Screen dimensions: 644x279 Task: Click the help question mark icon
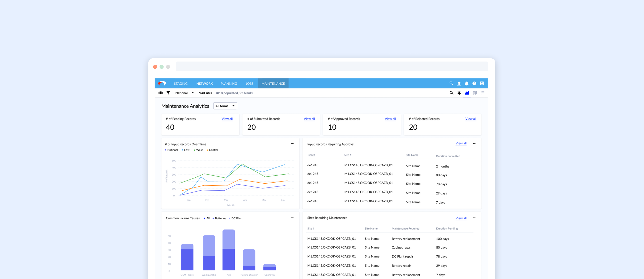pyautogui.click(x=474, y=83)
